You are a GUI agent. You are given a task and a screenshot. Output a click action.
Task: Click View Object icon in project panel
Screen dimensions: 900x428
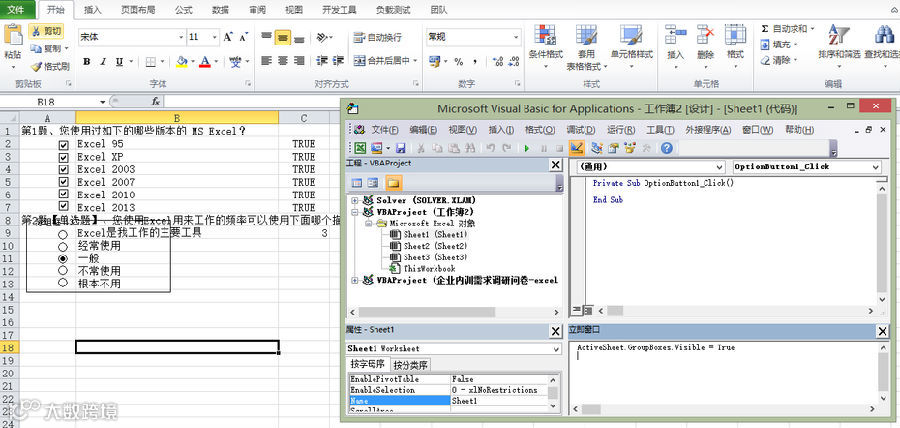click(373, 183)
